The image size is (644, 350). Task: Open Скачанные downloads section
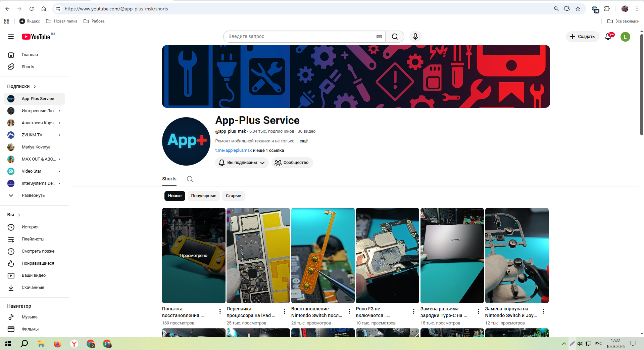[35, 288]
